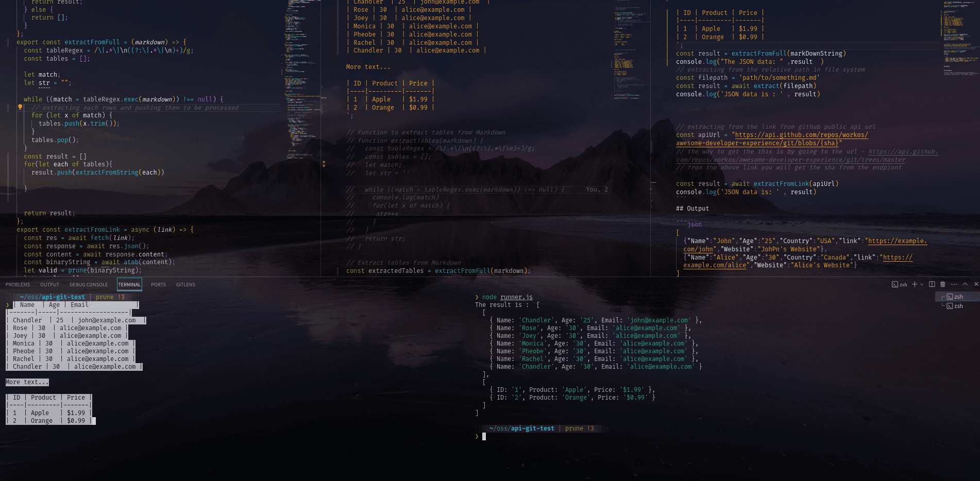This screenshot has width=980, height=481.
Task: Click 'More text...' in the left terminal
Action: (x=27, y=382)
